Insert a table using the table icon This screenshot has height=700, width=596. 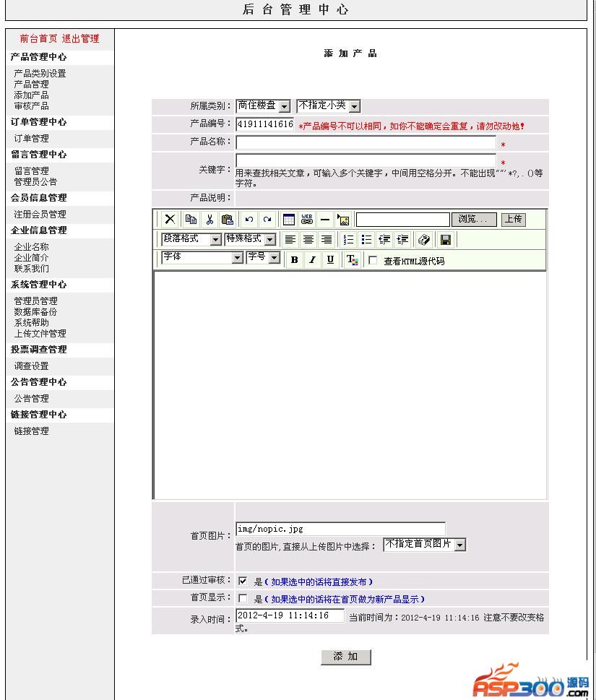click(x=289, y=219)
